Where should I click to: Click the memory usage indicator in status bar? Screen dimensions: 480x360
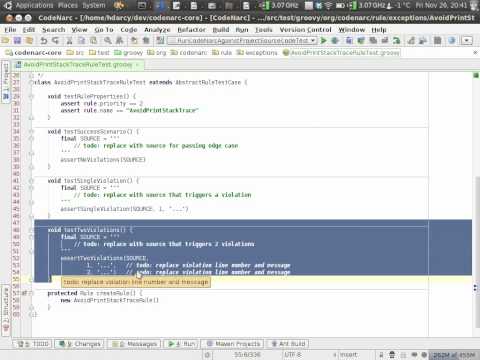[454, 355]
